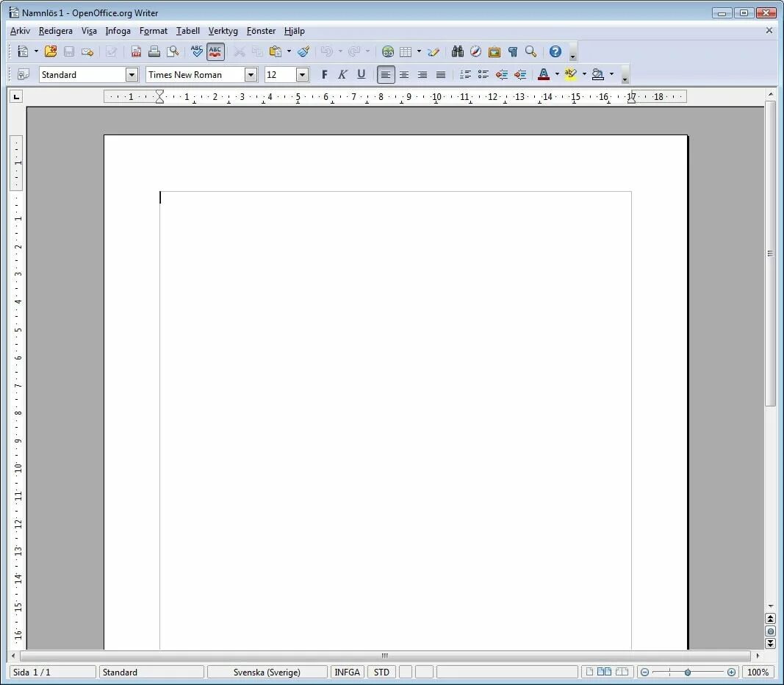Toggle display of nonprinting characters

(x=512, y=51)
